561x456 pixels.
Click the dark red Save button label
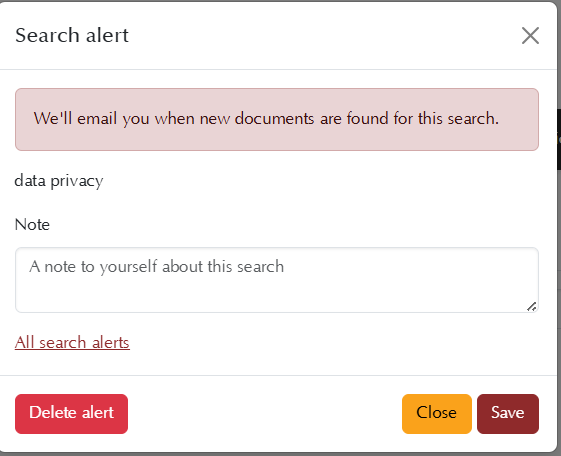point(508,412)
